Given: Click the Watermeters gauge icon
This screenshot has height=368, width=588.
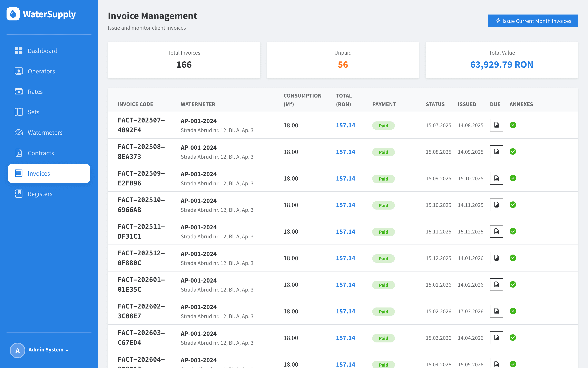Looking at the screenshot, I should click(19, 132).
